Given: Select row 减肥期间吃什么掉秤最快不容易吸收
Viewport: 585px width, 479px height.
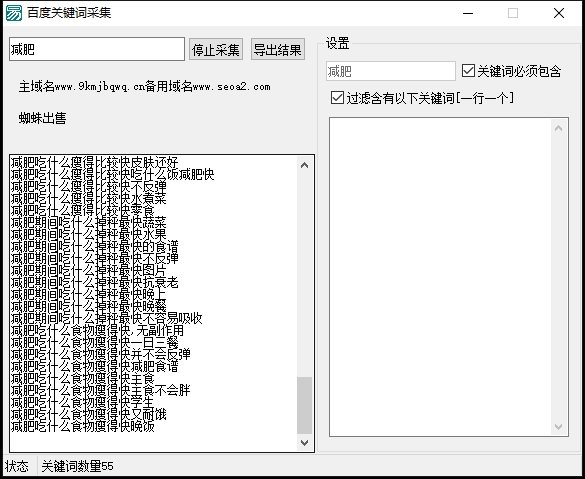Looking at the screenshot, I should click(106, 319).
